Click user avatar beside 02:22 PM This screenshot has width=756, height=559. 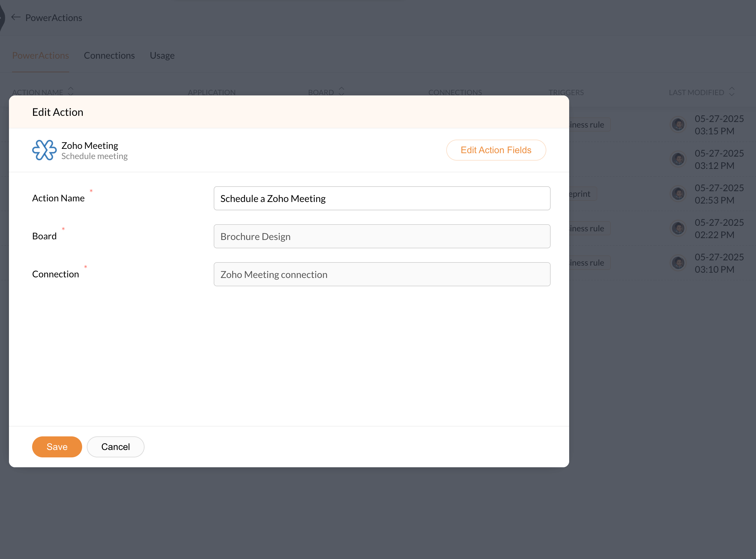click(x=678, y=229)
